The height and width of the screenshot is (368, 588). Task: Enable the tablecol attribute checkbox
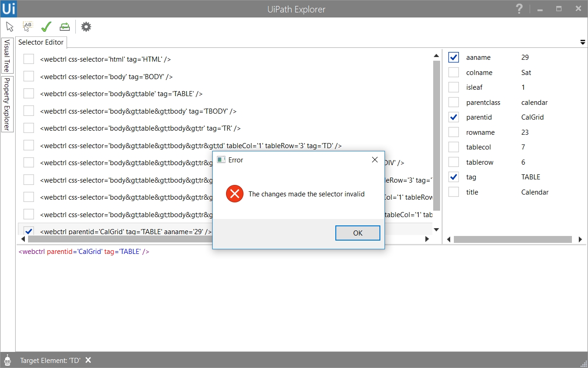[453, 147]
